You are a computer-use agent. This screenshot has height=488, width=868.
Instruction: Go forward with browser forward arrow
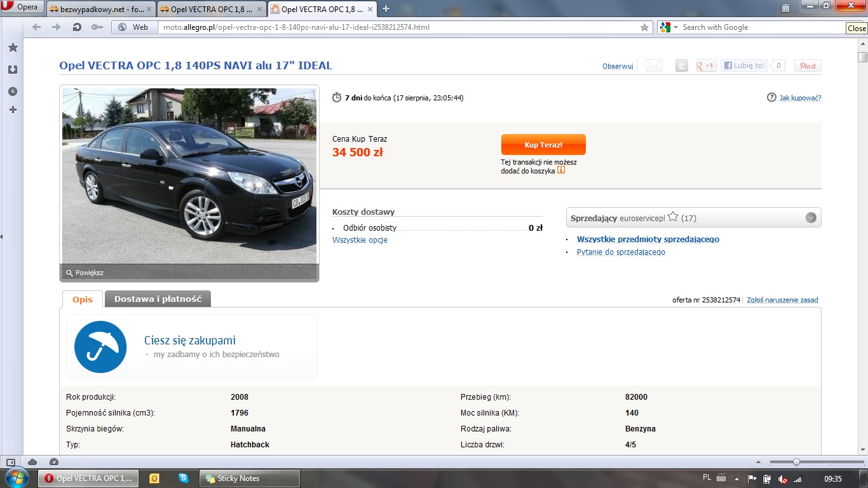tap(57, 27)
